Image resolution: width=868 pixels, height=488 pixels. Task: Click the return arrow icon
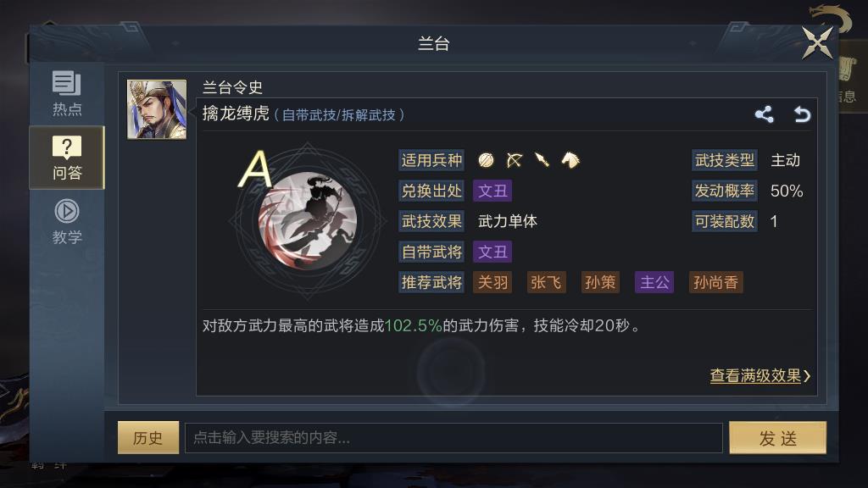coord(802,114)
